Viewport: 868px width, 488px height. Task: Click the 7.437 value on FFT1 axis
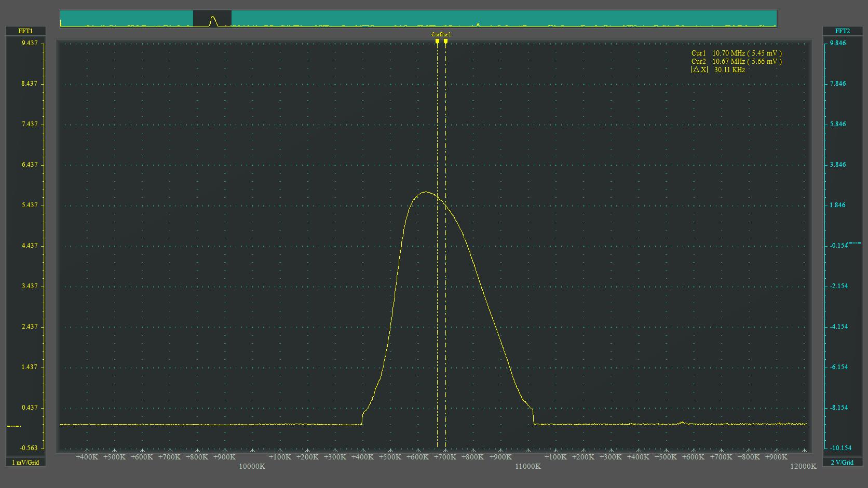click(30, 124)
